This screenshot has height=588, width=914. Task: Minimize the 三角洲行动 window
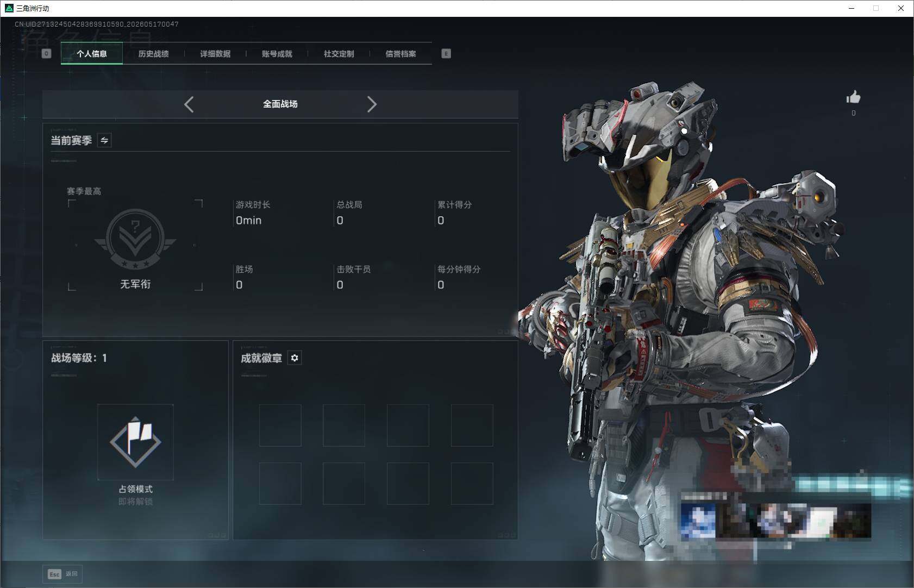tap(852, 8)
